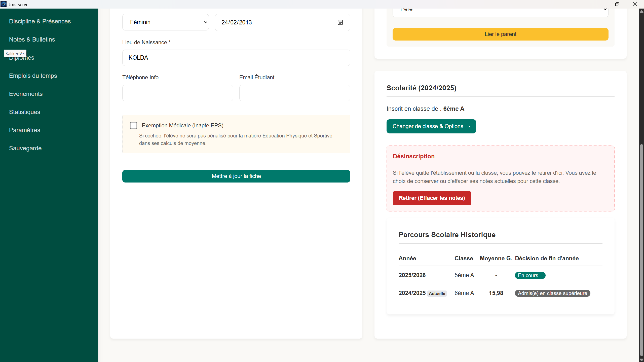Click the Lieu de Naissance field
The height and width of the screenshot is (362, 644).
click(236, 58)
